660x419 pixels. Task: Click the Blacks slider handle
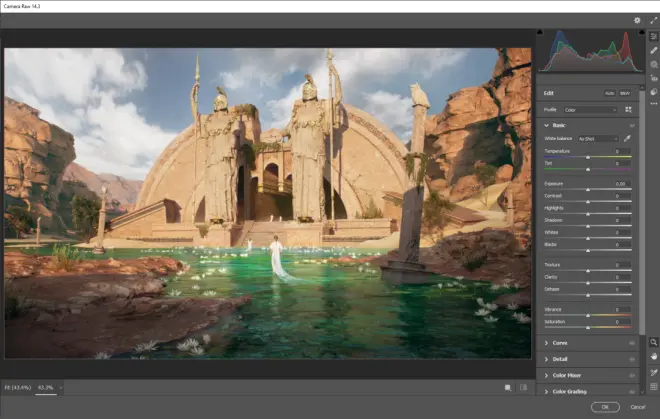588,251
